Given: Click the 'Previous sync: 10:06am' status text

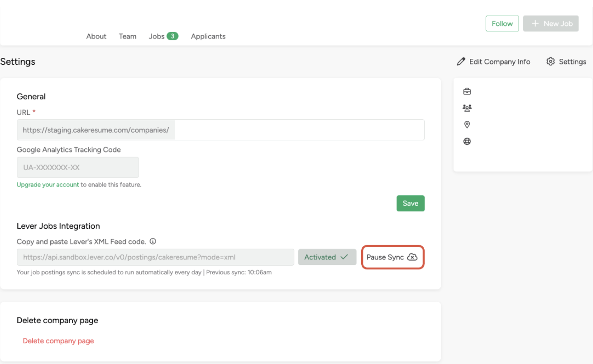Looking at the screenshot, I should 239,273.
